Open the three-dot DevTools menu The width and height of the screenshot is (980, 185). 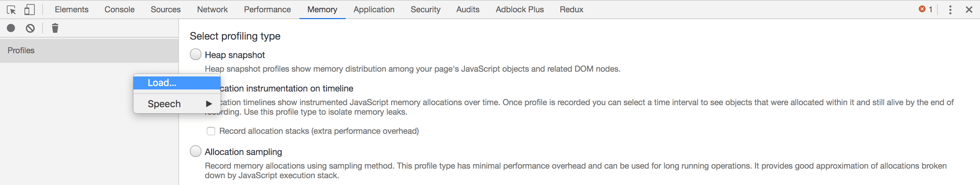[950, 10]
